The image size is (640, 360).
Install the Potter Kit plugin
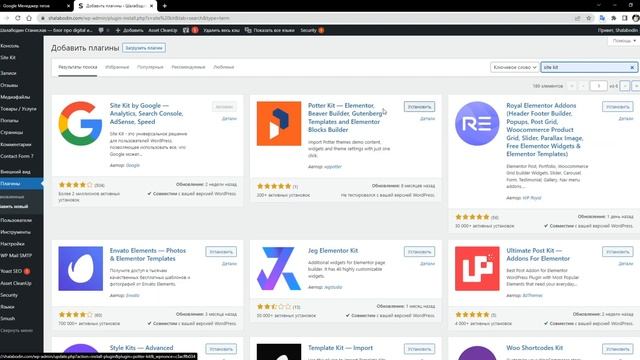coord(419,107)
